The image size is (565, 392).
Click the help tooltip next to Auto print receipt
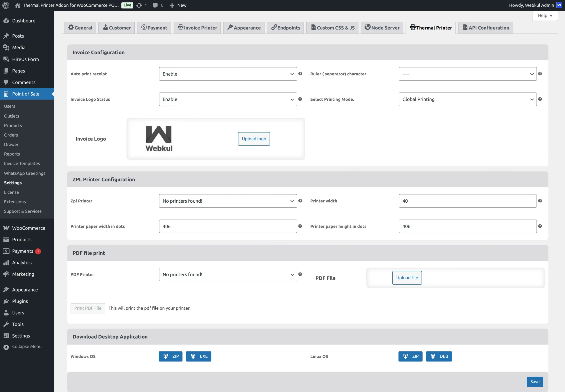tap(300, 74)
